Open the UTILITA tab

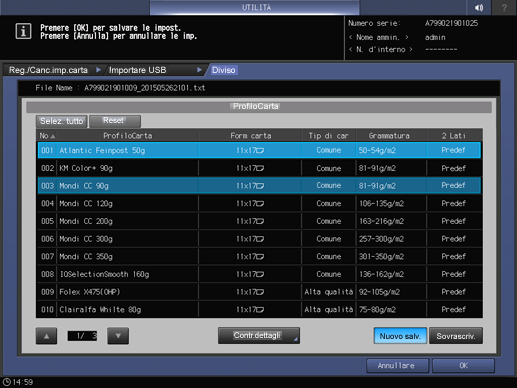tap(255, 7)
